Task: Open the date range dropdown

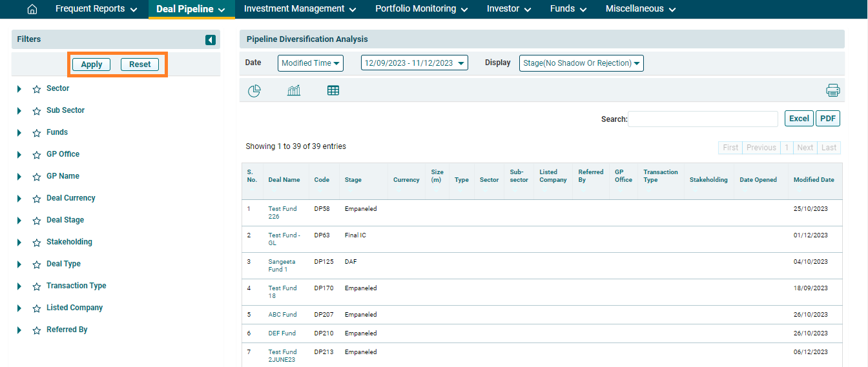Action: pos(414,63)
